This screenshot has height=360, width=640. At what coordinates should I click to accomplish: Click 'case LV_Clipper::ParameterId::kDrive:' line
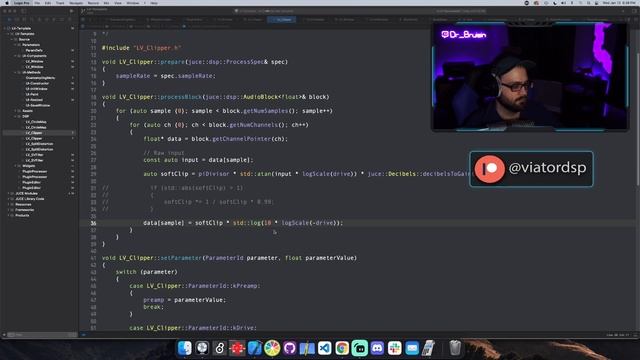pyautogui.click(x=193, y=328)
